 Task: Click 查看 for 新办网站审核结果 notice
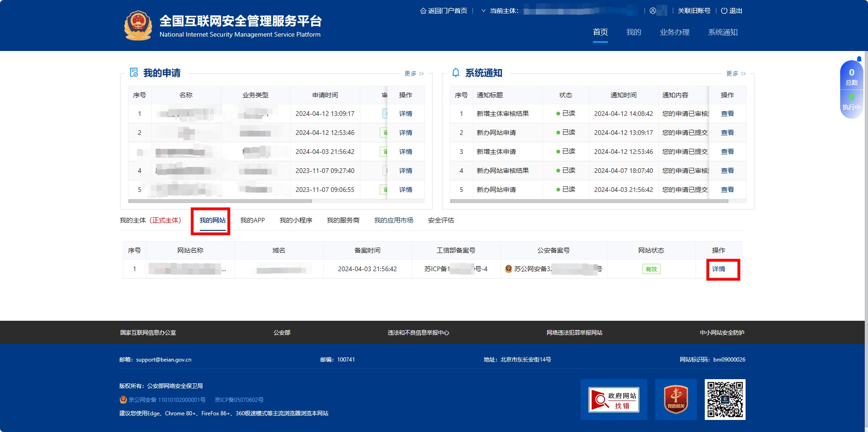[728, 171]
